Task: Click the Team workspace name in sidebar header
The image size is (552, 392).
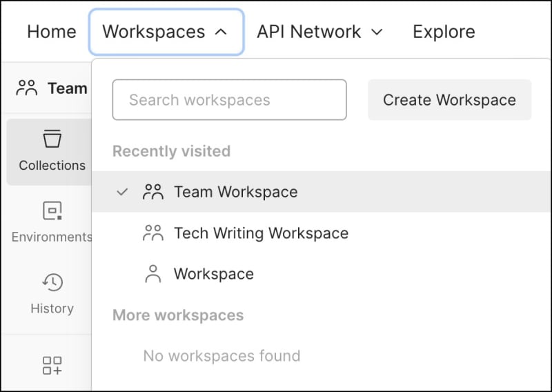Action: (x=67, y=88)
